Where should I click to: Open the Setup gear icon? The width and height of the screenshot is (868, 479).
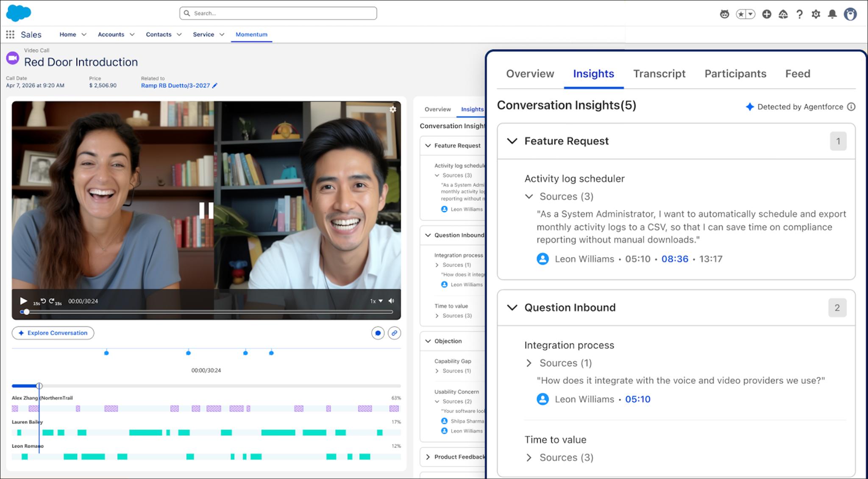pyautogui.click(x=816, y=14)
